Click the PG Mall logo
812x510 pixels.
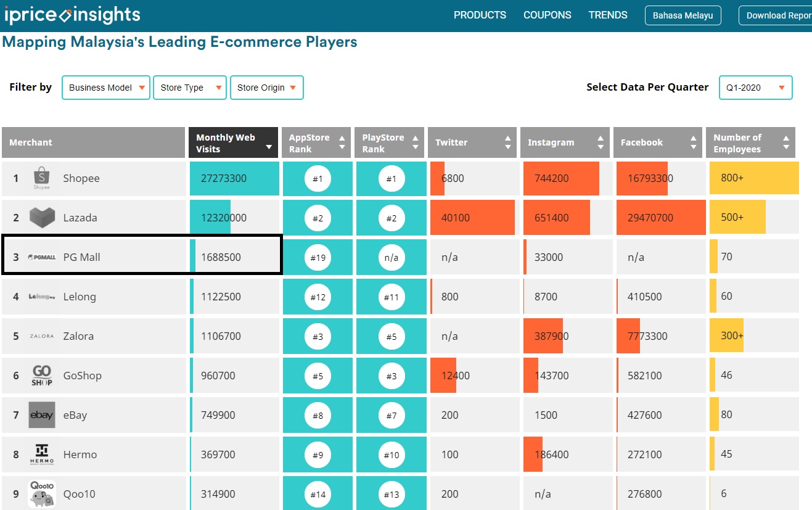point(42,257)
